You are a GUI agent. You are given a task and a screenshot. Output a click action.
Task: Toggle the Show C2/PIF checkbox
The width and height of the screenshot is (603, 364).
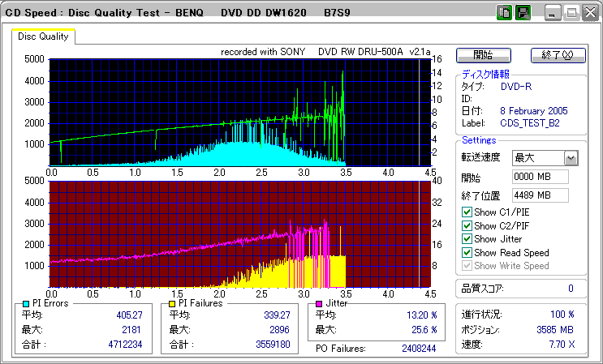click(467, 226)
